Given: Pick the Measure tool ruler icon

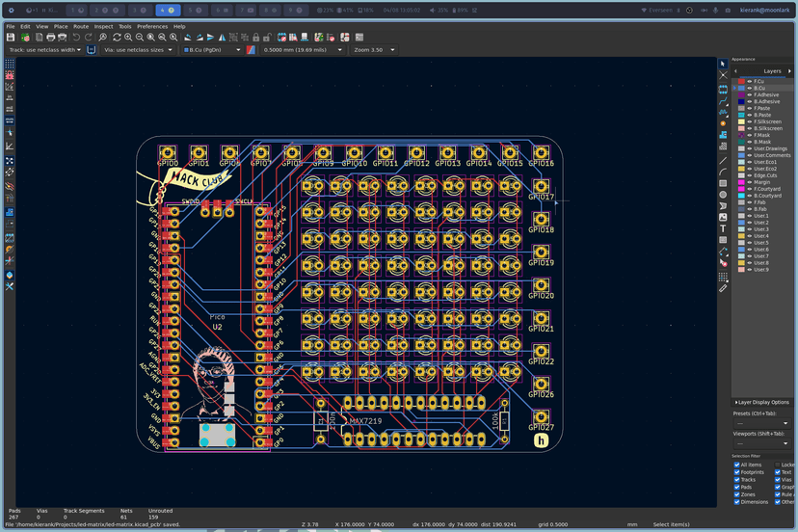Looking at the screenshot, I should [x=723, y=286].
